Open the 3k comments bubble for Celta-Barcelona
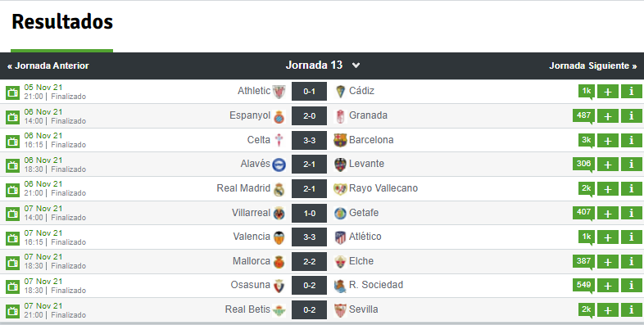644x325 pixels. 587,140
